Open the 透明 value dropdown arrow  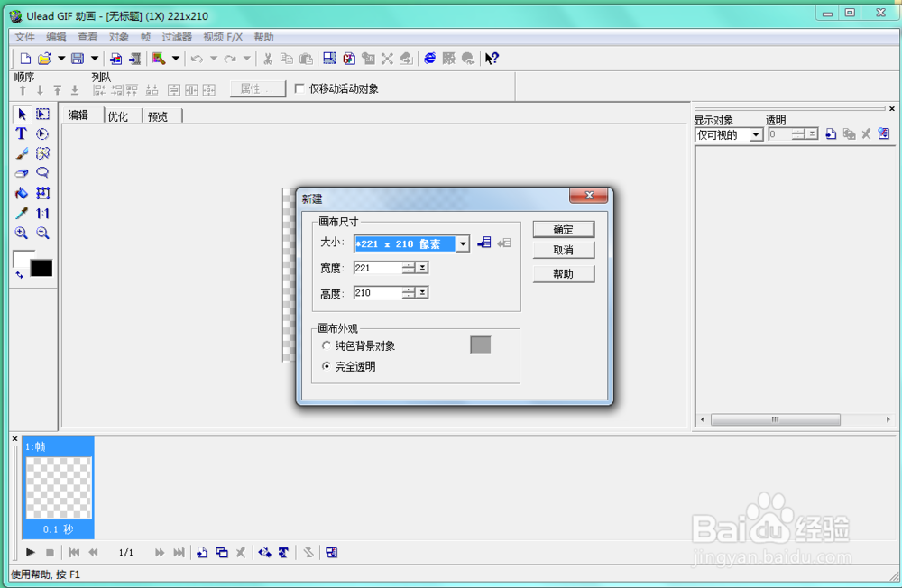click(x=812, y=134)
